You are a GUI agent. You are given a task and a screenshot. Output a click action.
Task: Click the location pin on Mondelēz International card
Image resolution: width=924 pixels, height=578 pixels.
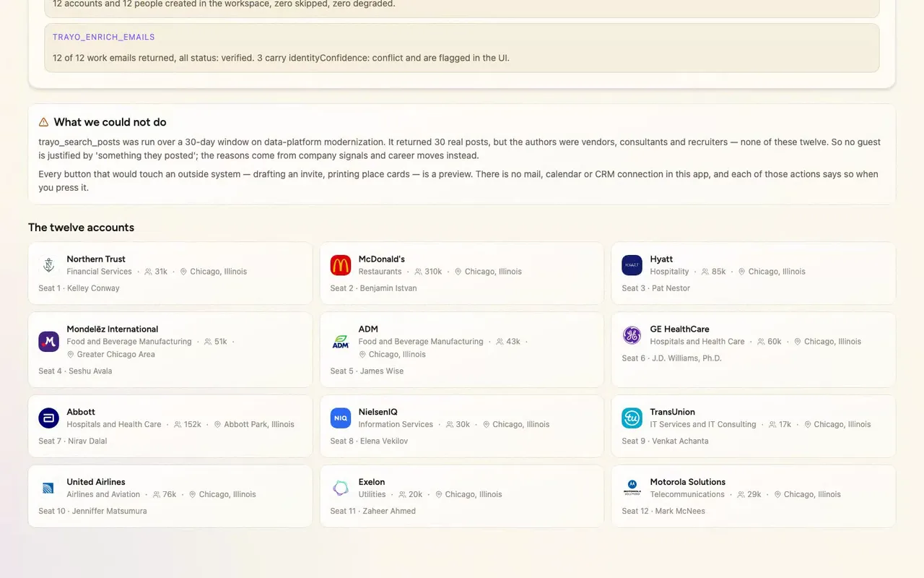tap(71, 355)
